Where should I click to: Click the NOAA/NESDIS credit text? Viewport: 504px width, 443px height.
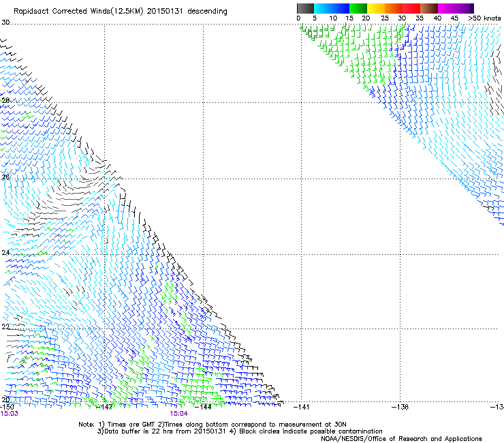[x=401, y=439]
